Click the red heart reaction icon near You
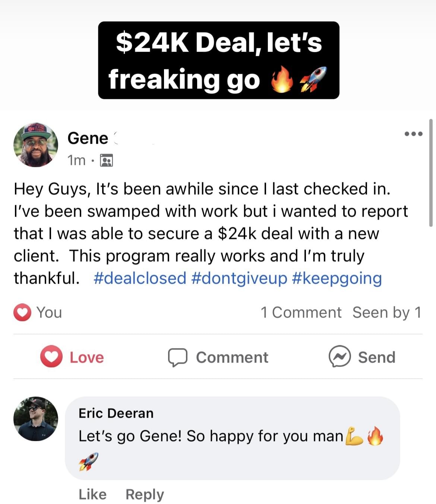436x504 pixels. (x=22, y=312)
